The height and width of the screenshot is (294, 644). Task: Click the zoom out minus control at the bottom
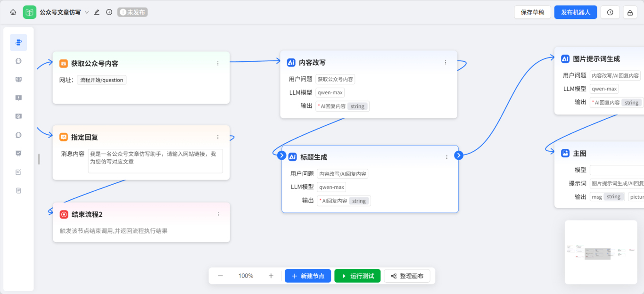click(220, 276)
